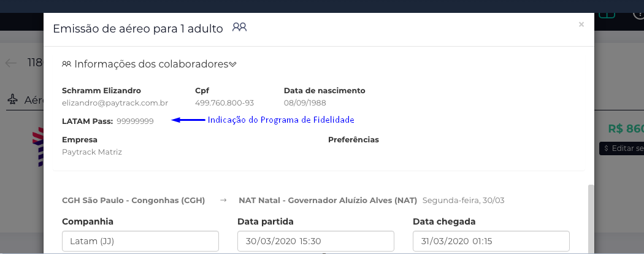Click the blue annotation arrow near LATAM Pass
Viewport: 644px width, 254px height.
pyautogui.click(x=188, y=120)
